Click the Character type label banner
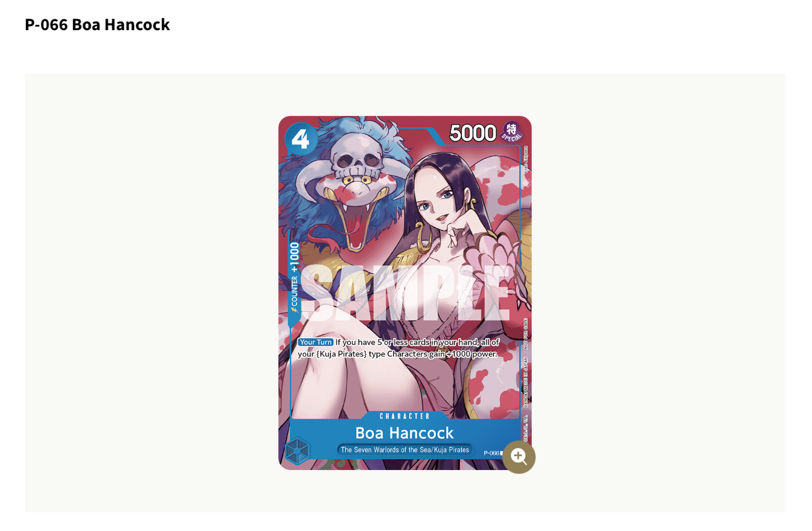The image size is (812, 531). coord(405,416)
